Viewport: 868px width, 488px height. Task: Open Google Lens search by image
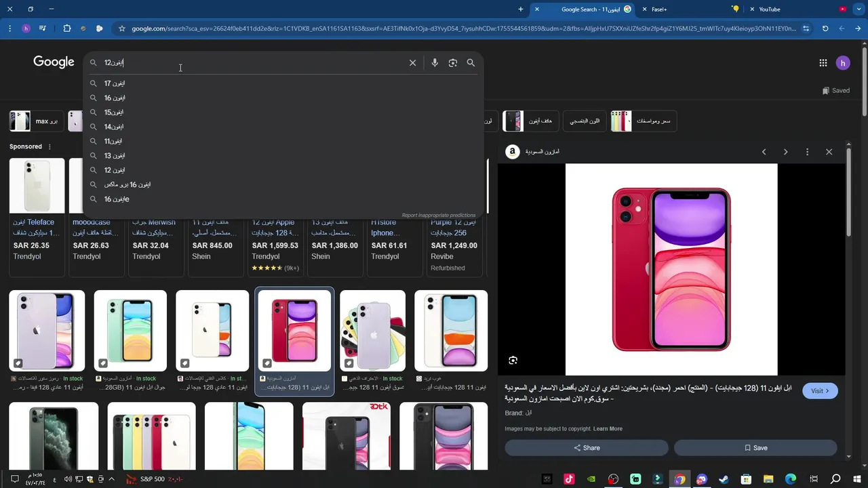[453, 63]
